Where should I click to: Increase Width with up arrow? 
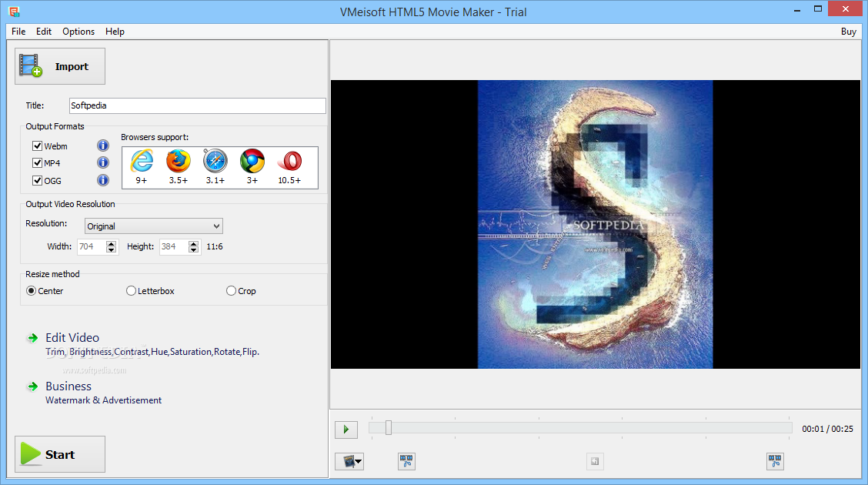[x=112, y=243]
